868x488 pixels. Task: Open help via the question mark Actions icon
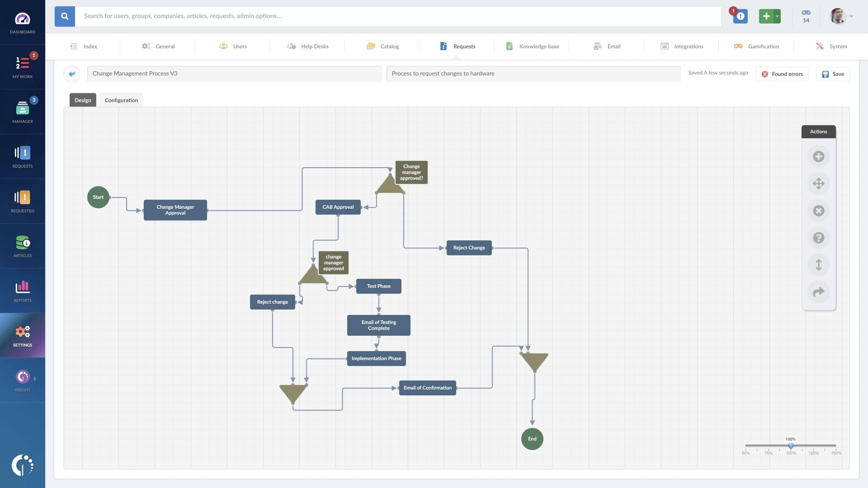(819, 238)
